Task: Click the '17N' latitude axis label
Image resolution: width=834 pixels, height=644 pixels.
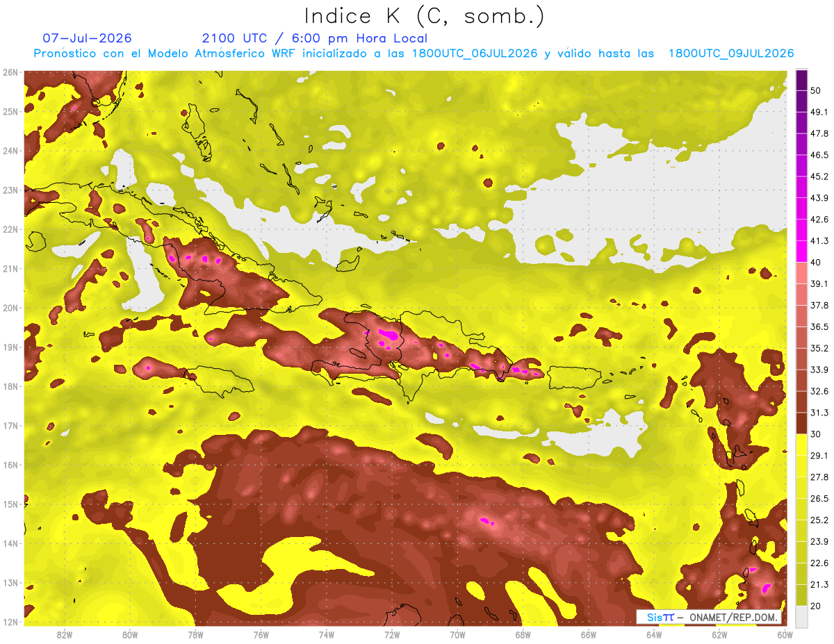Action: click(10, 425)
